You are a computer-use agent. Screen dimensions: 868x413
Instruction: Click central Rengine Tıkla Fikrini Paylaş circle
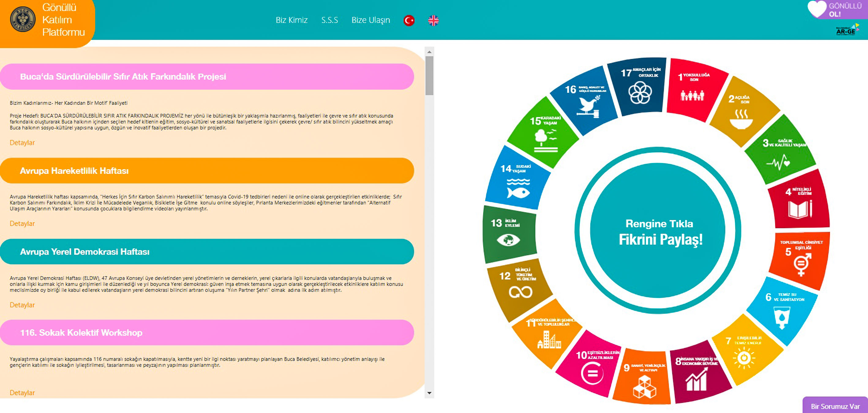(x=658, y=231)
